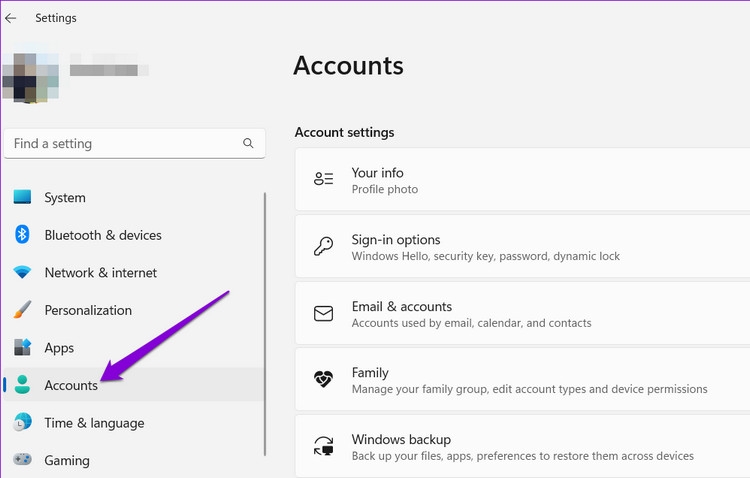Click the Apps icon in sidebar
Image resolution: width=750 pixels, height=478 pixels.
pos(22,347)
